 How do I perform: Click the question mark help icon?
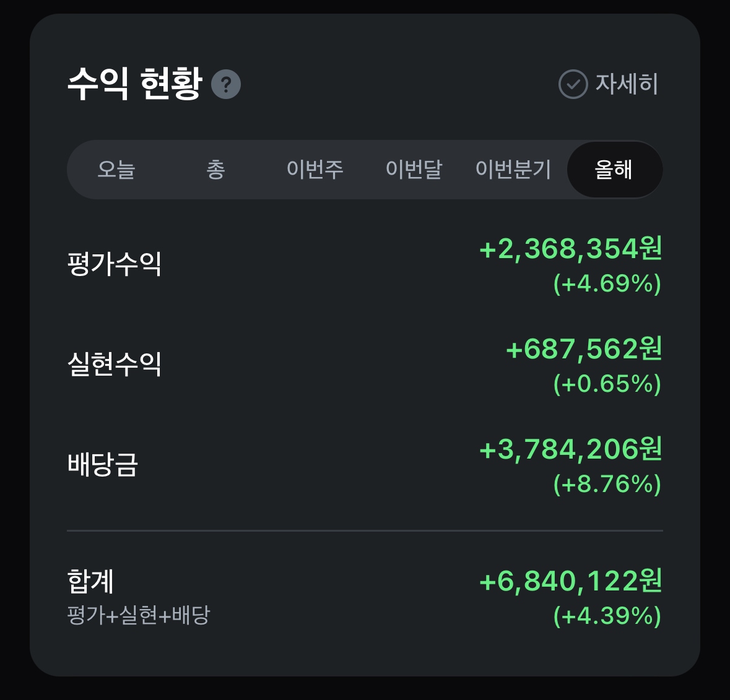[x=226, y=84]
